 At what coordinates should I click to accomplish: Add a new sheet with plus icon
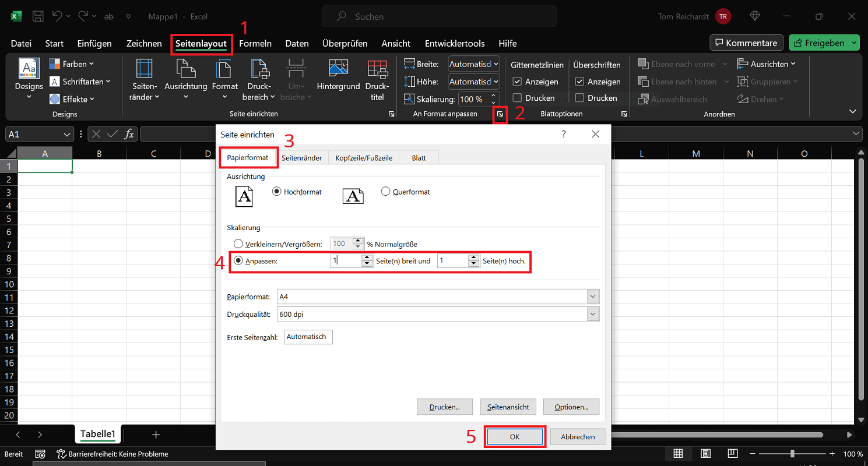pos(156,435)
